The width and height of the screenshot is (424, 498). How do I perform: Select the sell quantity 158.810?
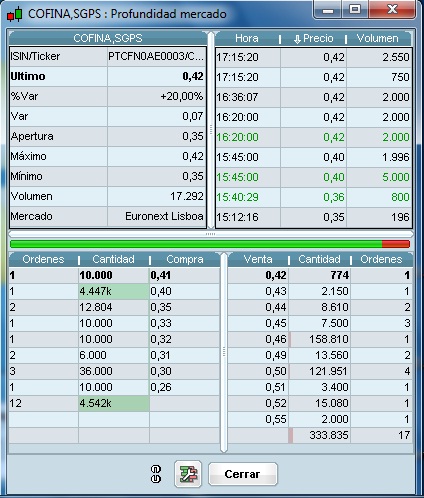(x=329, y=339)
